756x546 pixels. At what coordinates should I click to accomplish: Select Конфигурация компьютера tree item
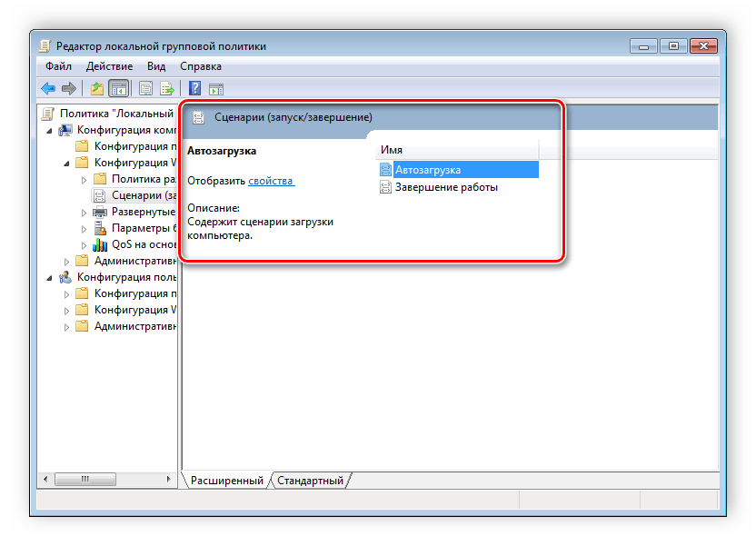click(127, 130)
